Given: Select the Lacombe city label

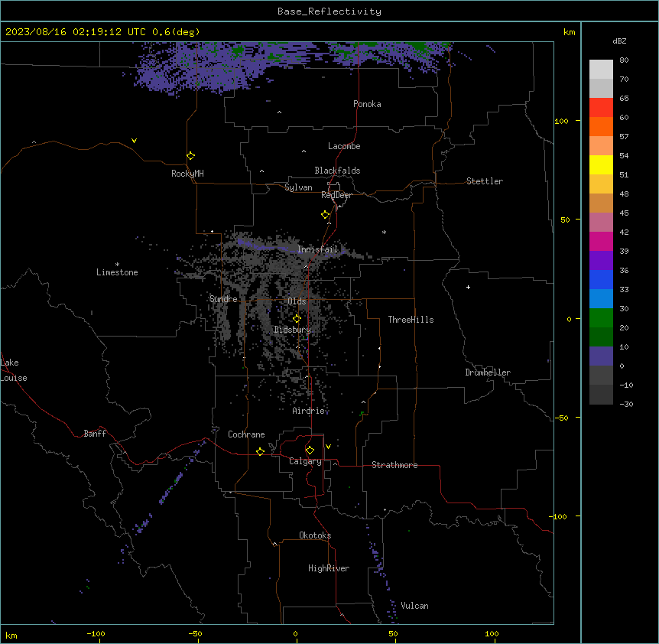Looking at the screenshot, I should 344,146.
